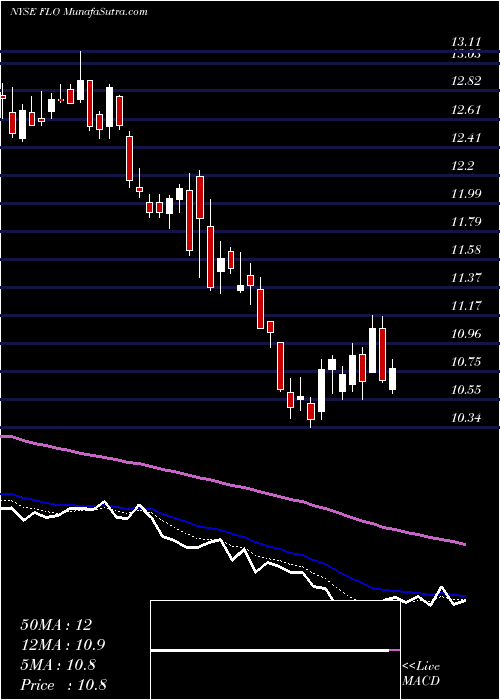Click the 50MA : 12 legend text
Screen dimensions: 500x700
[56, 625]
